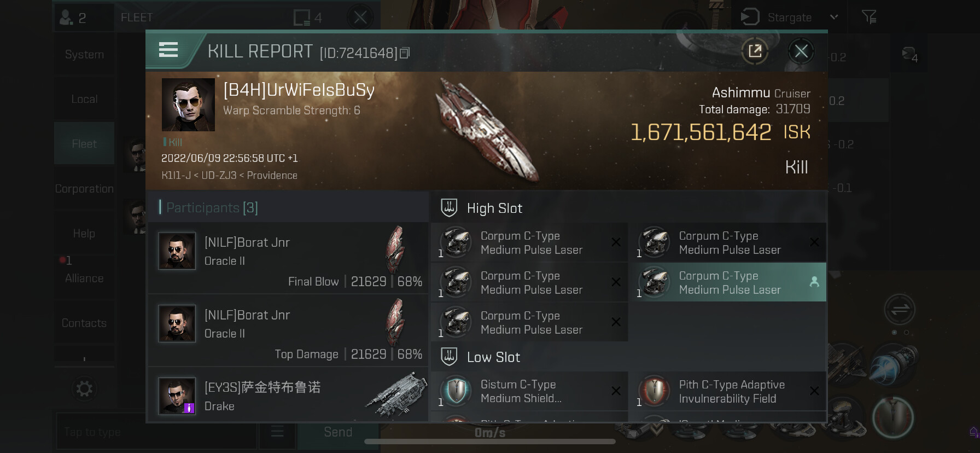This screenshot has width=980, height=453.
Task: Open the settings gear in chat sidebar
Action: pyautogui.click(x=84, y=389)
